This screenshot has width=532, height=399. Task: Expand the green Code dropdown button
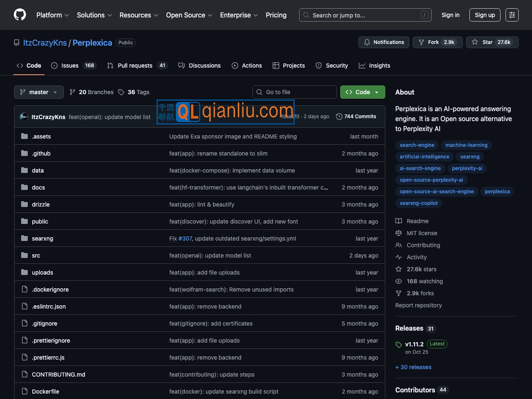click(x=363, y=92)
